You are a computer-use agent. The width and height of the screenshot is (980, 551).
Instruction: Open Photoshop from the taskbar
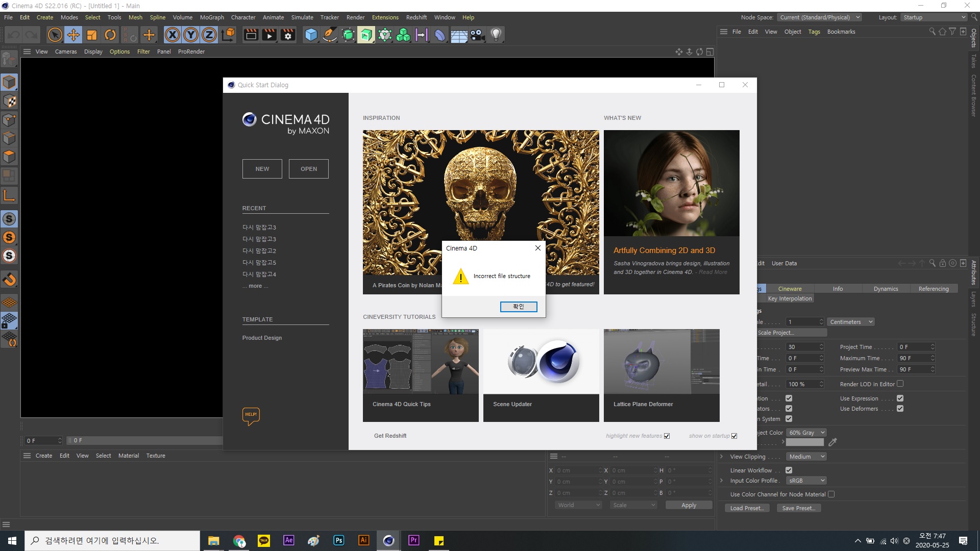(339, 540)
